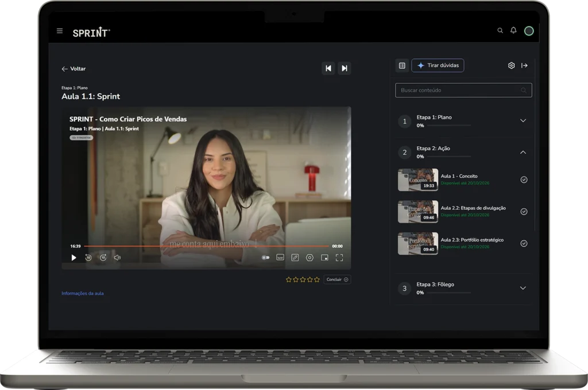This screenshot has width=588, height=390.
Task: Mute the video volume
Action: [117, 258]
